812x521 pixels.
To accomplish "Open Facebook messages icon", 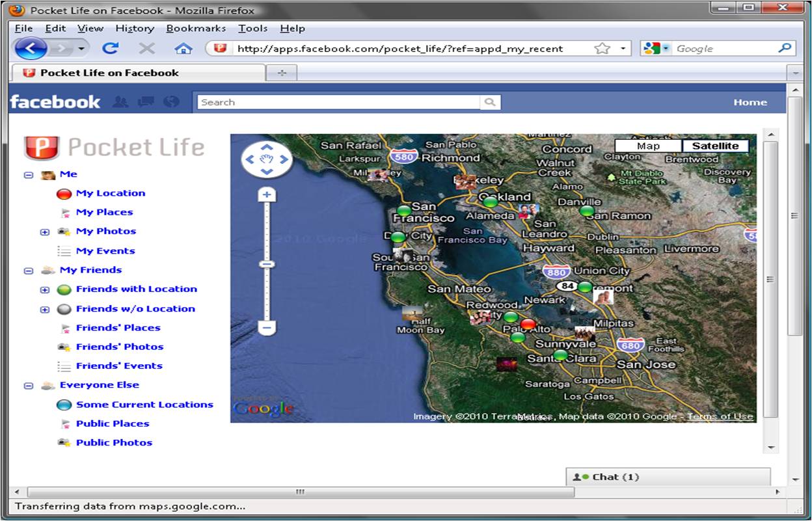I will (146, 102).
